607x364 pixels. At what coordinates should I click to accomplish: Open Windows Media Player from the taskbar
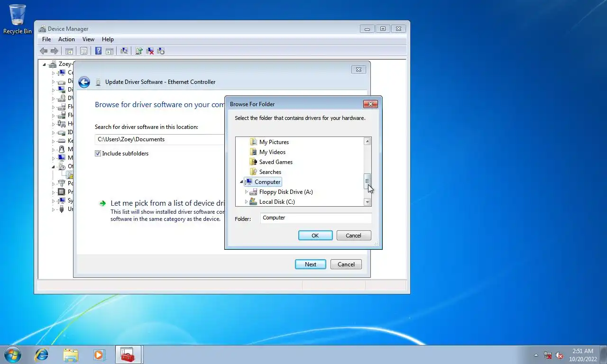(99, 355)
